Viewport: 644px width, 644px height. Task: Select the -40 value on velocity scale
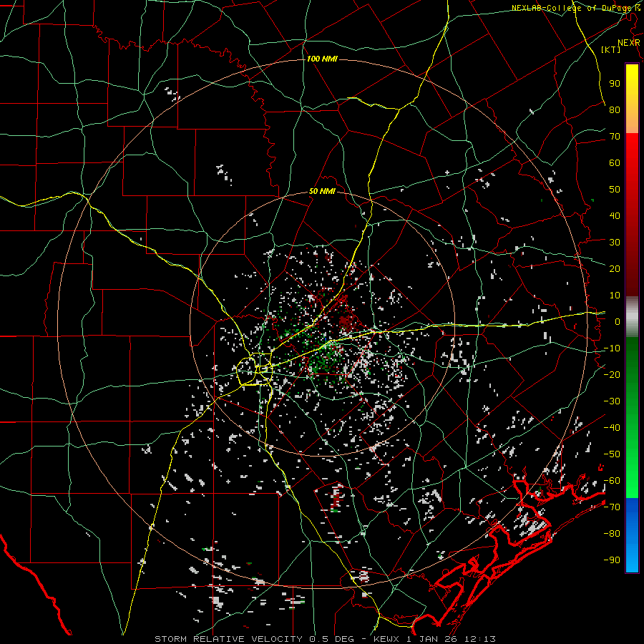pos(612,428)
